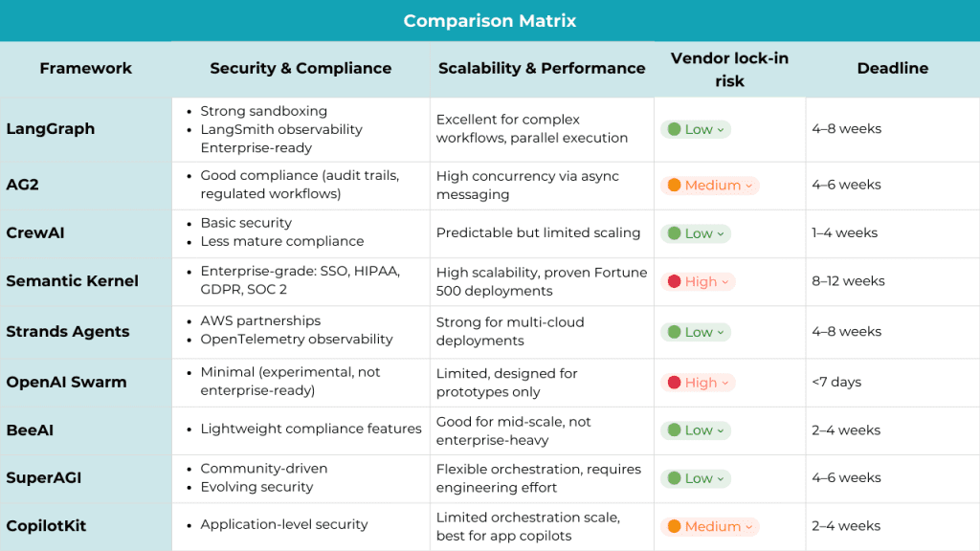
Task: Click the Deadline column header
Action: [892, 68]
